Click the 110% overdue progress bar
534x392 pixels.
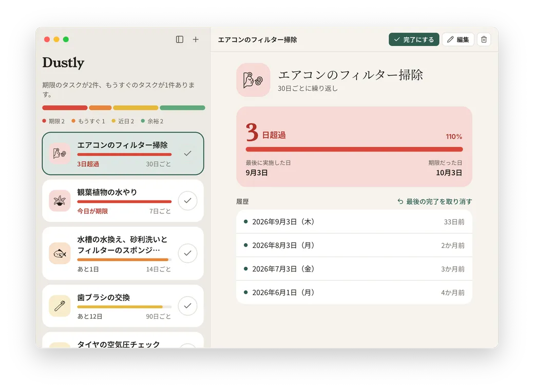tap(354, 149)
